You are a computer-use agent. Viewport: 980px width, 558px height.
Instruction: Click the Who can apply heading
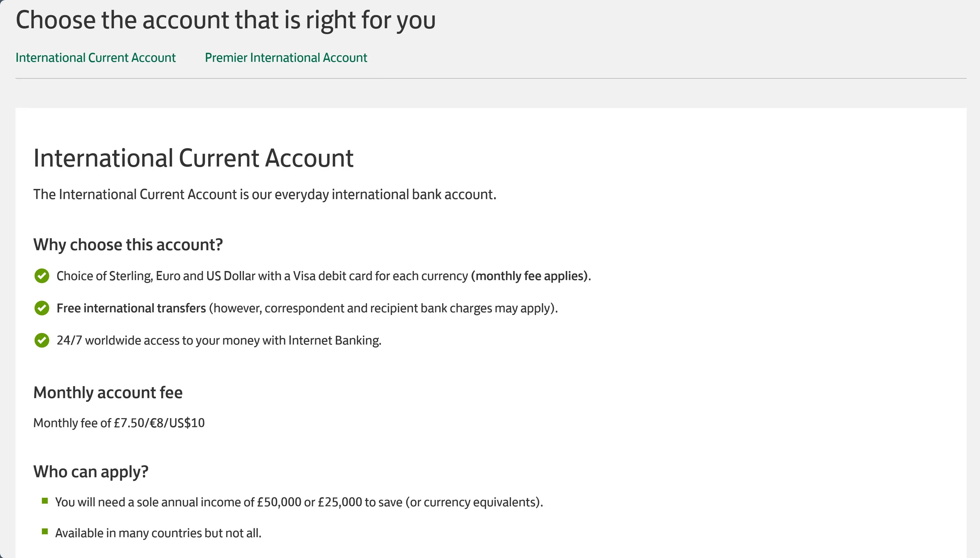(91, 472)
